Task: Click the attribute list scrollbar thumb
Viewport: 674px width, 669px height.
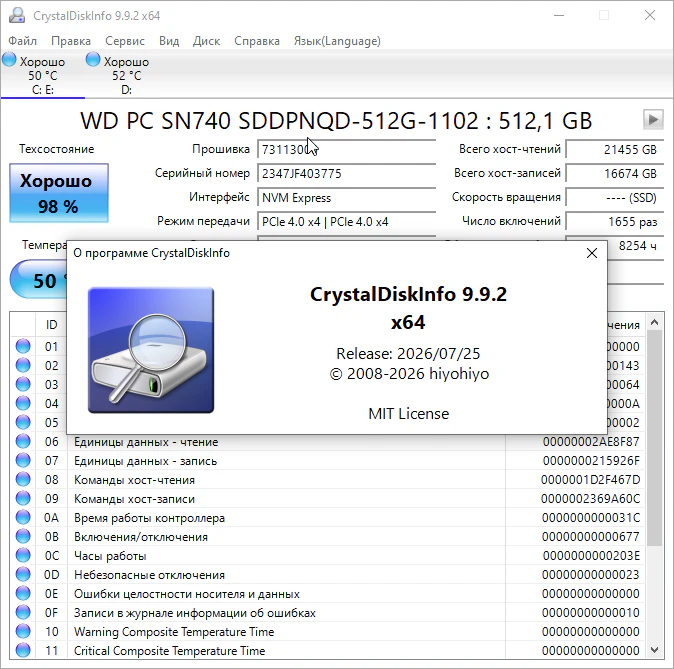Action: 655,438
